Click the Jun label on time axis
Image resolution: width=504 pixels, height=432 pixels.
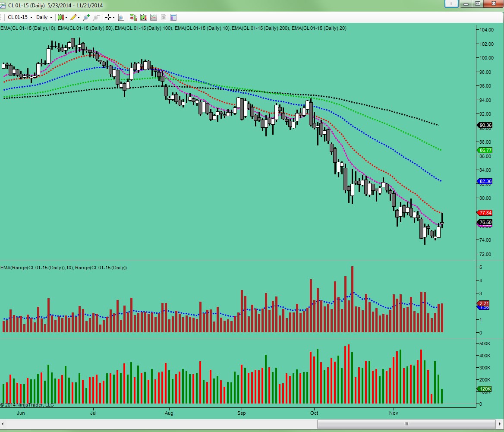pyautogui.click(x=21, y=413)
